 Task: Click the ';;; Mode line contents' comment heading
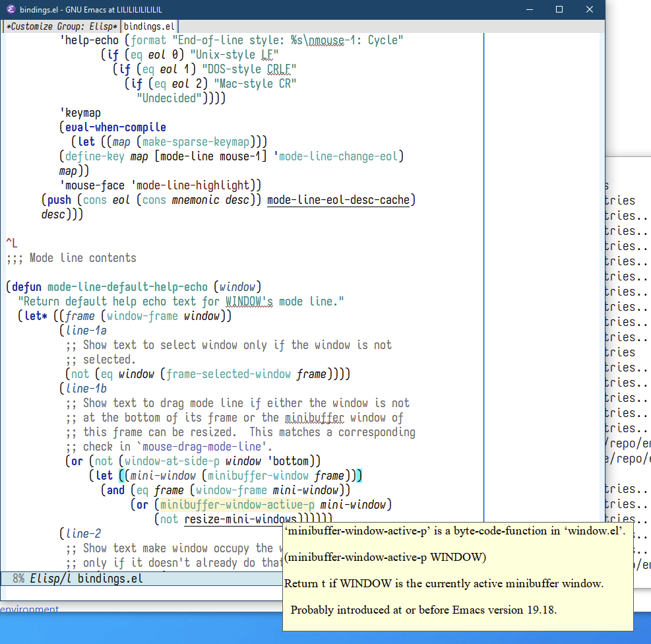[71, 258]
